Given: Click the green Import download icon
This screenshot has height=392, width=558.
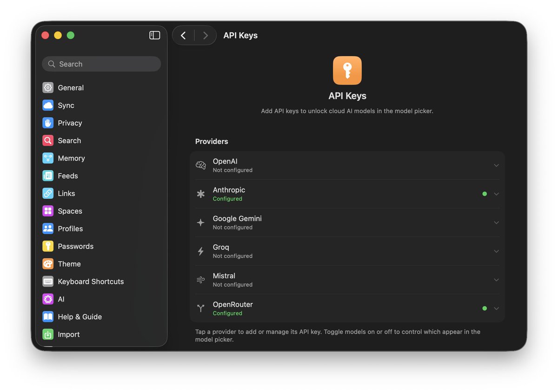Looking at the screenshot, I should pos(48,334).
